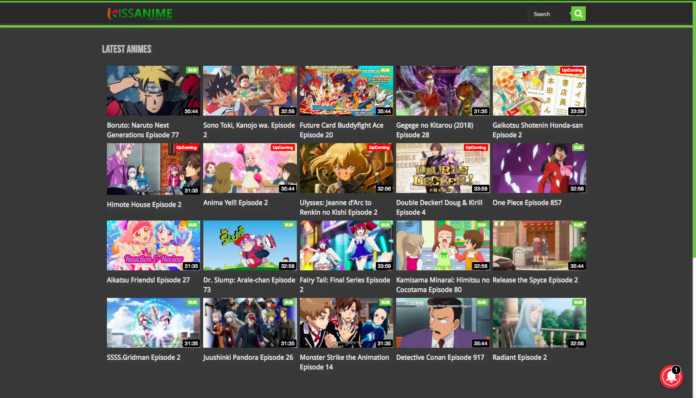Open Dr. Slump: Arale-chan Episode 73 thumbnail

[x=250, y=245]
